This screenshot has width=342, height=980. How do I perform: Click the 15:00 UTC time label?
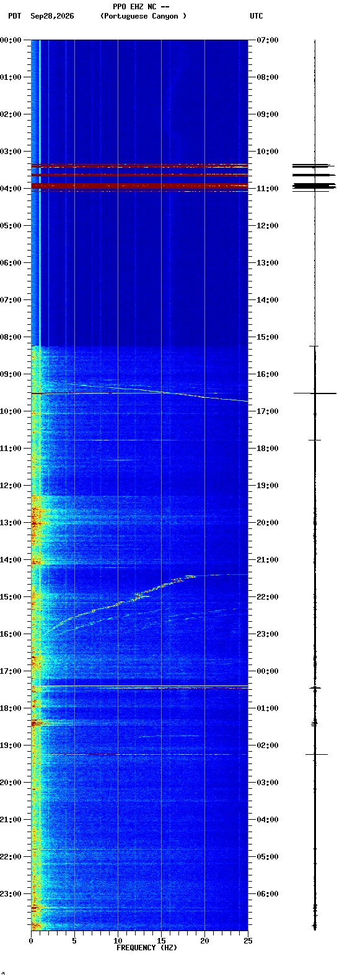click(268, 337)
